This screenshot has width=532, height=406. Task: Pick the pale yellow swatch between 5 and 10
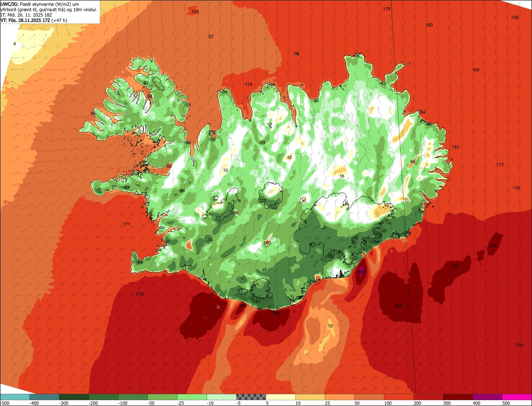[x=281, y=397]
